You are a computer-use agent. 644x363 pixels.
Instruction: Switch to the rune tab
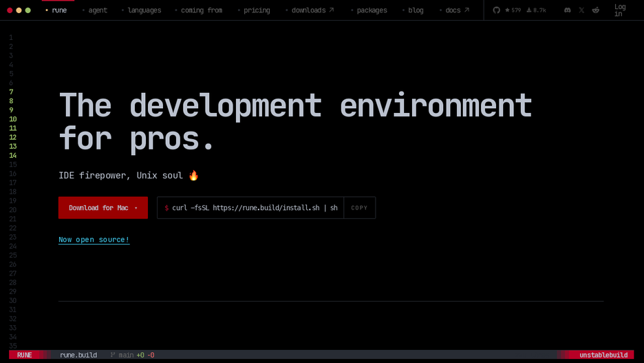click(x=56, y=10)
